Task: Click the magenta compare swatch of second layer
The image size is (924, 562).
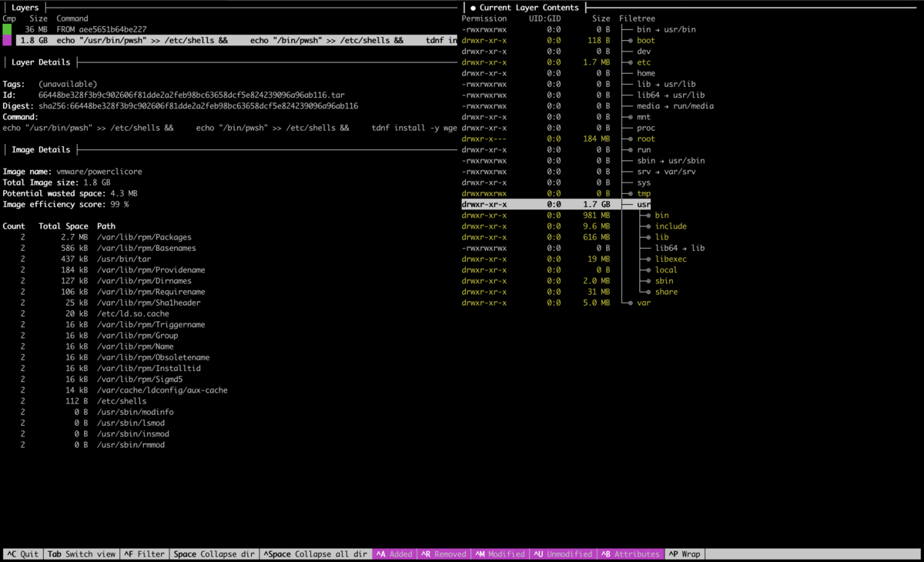Action: tap(7, 40)
